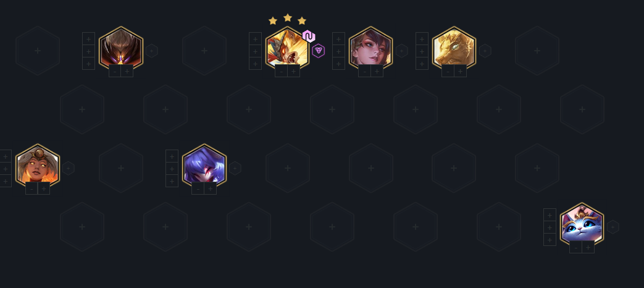Increase the purple-haired champion's star level
Viewport: 644px width, 288px height.
211,188
